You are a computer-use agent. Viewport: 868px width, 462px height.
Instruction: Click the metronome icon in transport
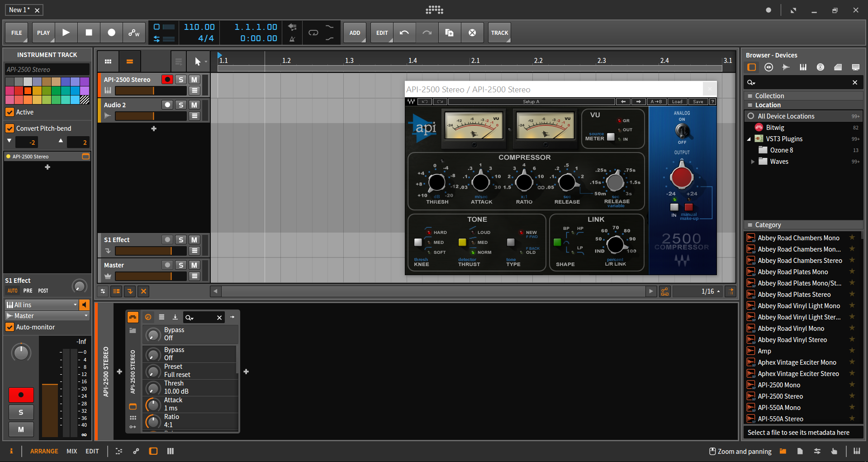[x=292, y=39]
